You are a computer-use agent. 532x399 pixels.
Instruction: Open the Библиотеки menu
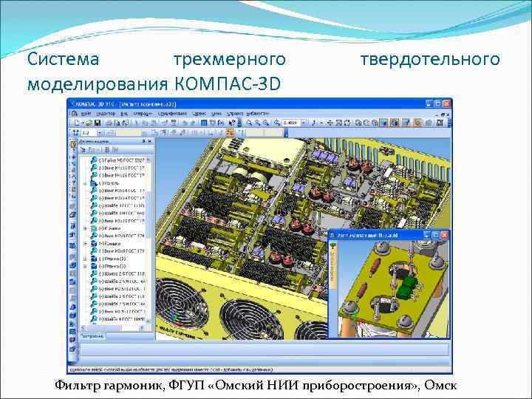tap(258, 114)
